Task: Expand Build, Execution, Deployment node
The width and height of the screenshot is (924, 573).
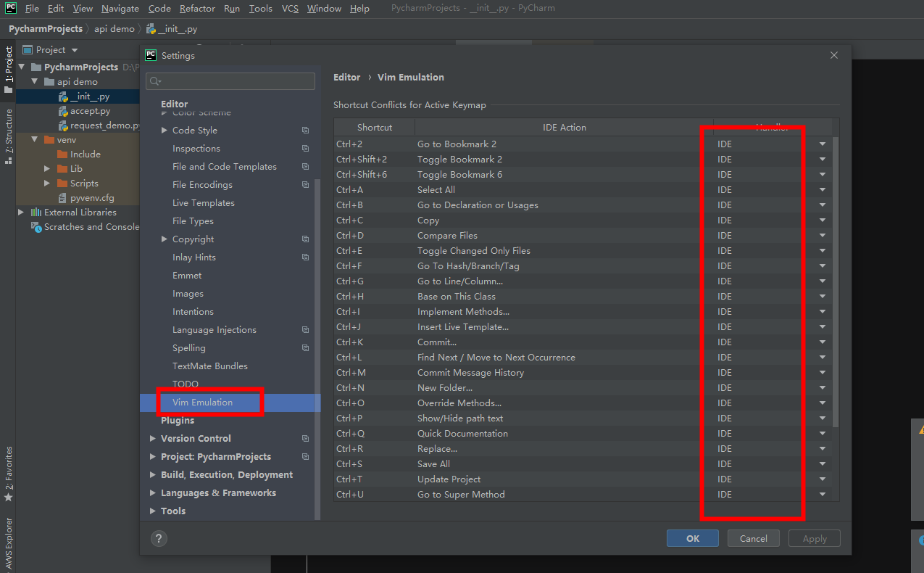Action: tap(153, 475)
